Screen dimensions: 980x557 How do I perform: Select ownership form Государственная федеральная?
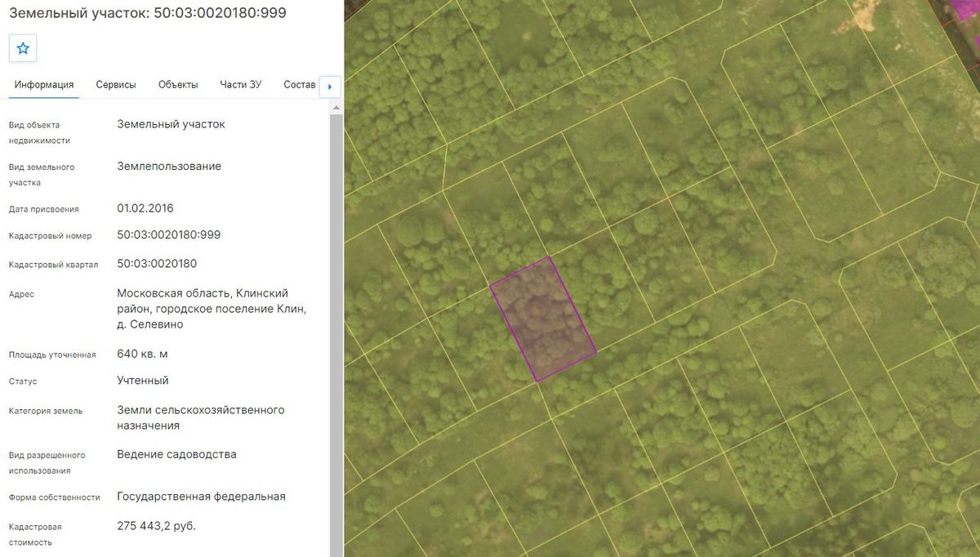click(x=202, y=497)
